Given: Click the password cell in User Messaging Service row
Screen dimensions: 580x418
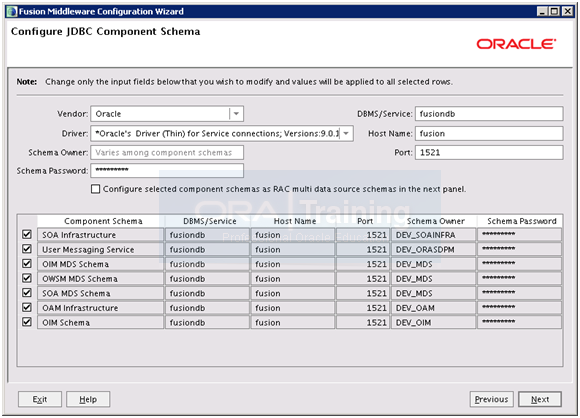Looking at the screenshot, I should [x=520, y=249].
